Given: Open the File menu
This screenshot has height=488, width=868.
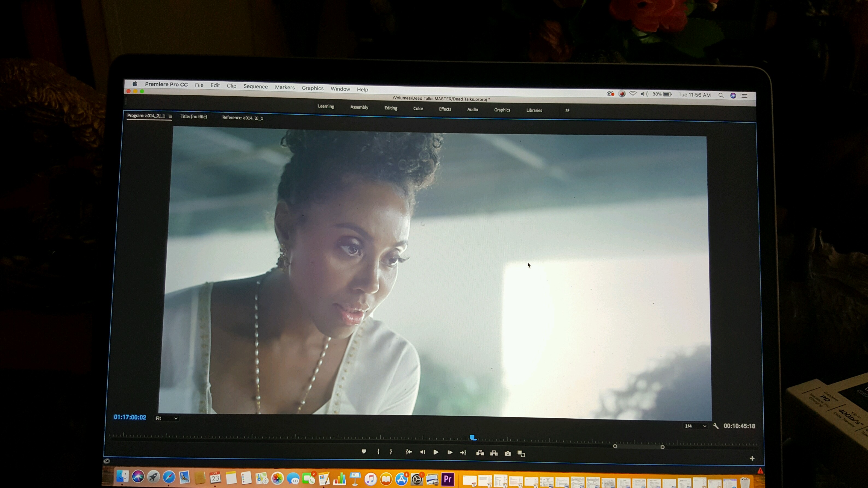Looking at the screenshot, I should (199, 85).
